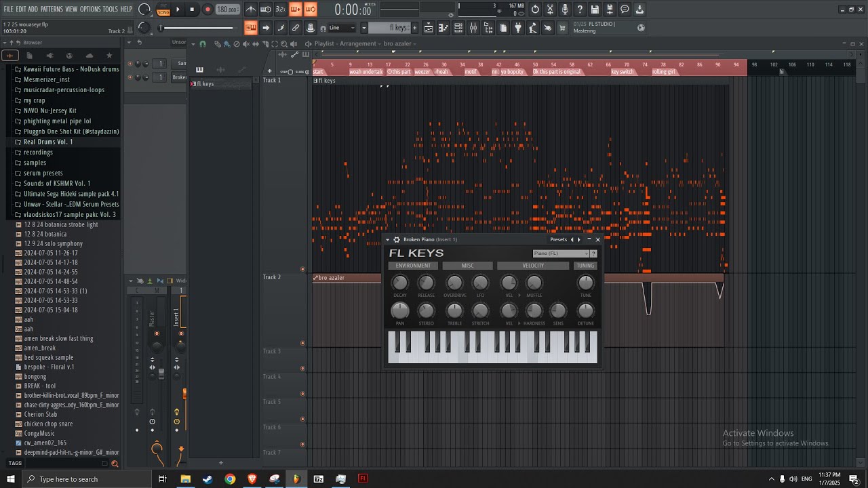Click the undo history icon in toolbar
868x488 pixels.
coord(535,9)
